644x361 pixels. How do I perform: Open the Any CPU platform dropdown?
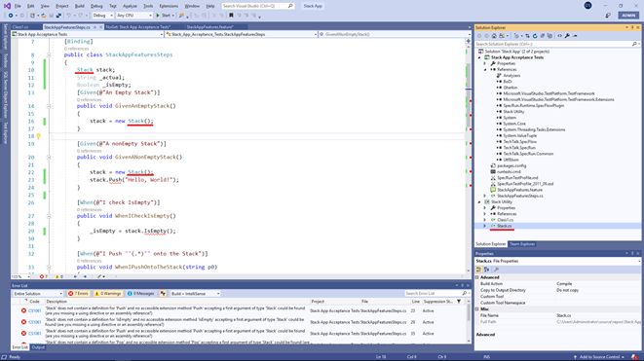coord(134,16)
